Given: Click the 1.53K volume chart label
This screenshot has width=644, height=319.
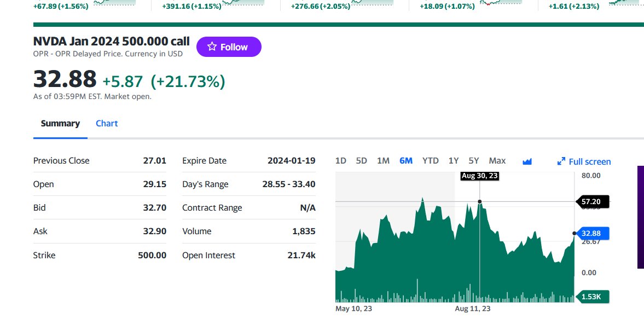Looking at the screenshot, I should coord(593,297).
